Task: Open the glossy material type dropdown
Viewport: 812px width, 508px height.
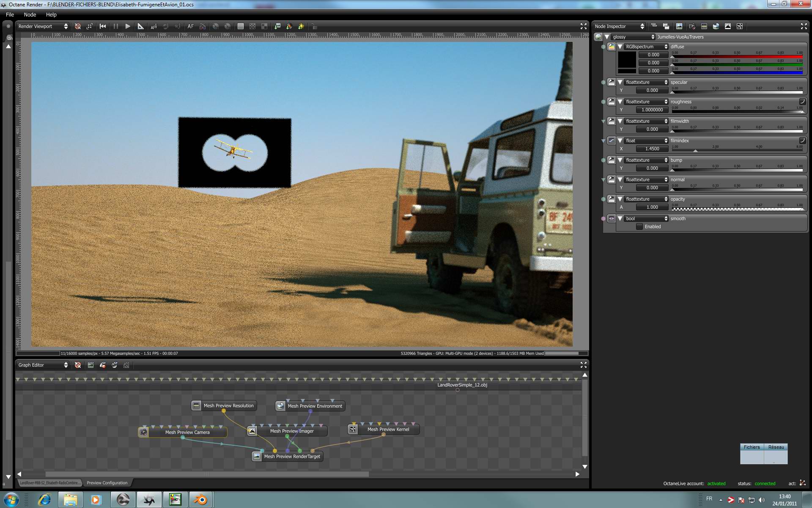Action: pos(633,37)
